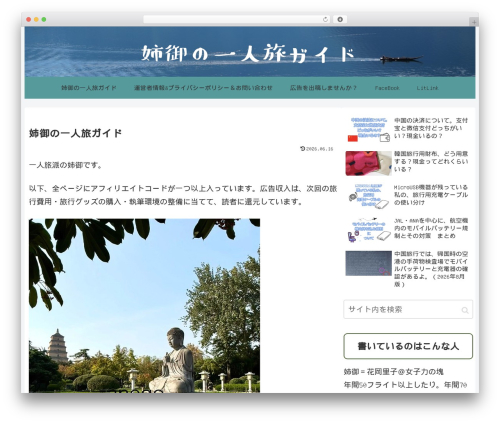
Task: Click thumbnail for MicroUSB charging cable article
Action: pyautogui.click(x=368, y=196)
